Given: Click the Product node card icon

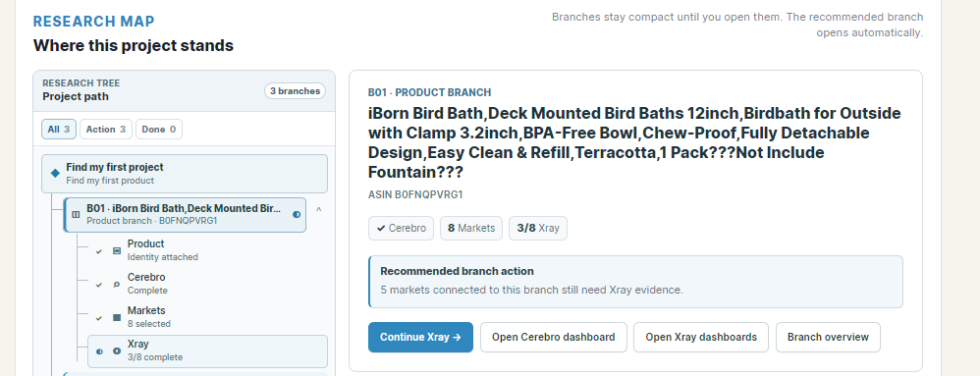Looking at the screenshot, I should tap(116, 250).
